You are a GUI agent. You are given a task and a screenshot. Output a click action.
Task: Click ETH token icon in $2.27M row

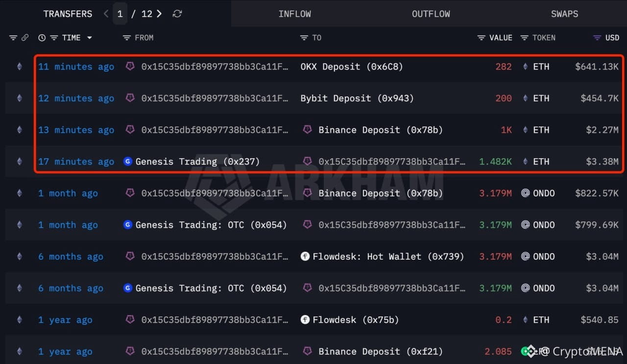[x=525, y=130]
